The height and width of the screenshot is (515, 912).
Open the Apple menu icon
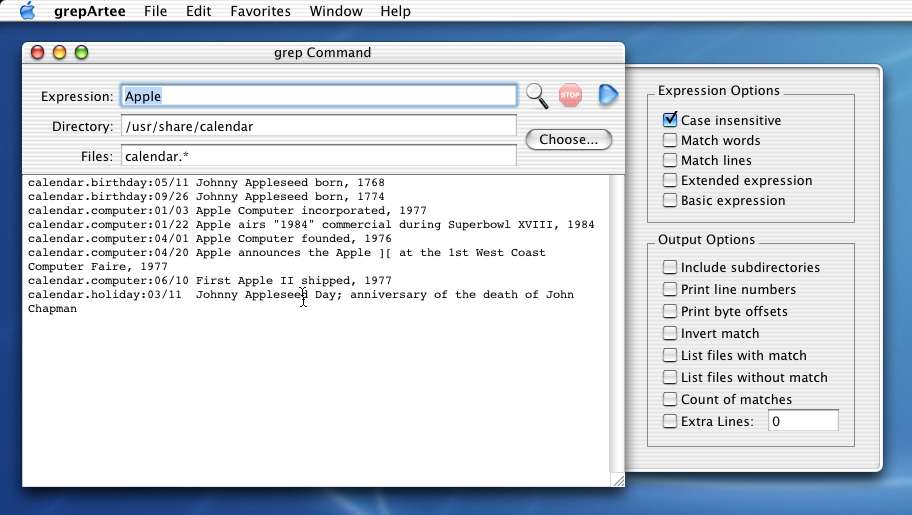27,11
